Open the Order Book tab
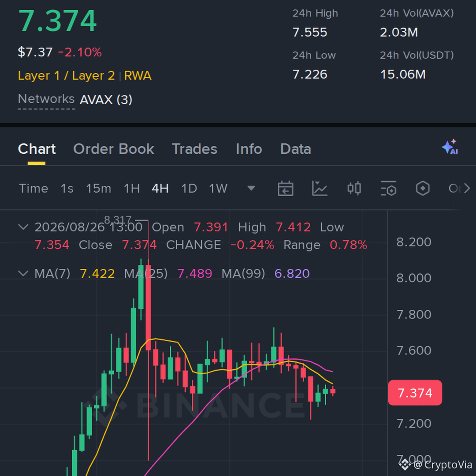 [114, 149]
